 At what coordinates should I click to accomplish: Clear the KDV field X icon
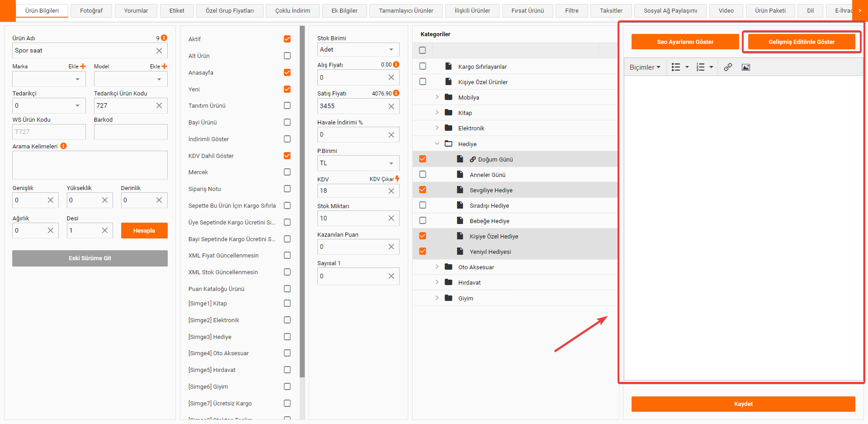pos(392,191)
